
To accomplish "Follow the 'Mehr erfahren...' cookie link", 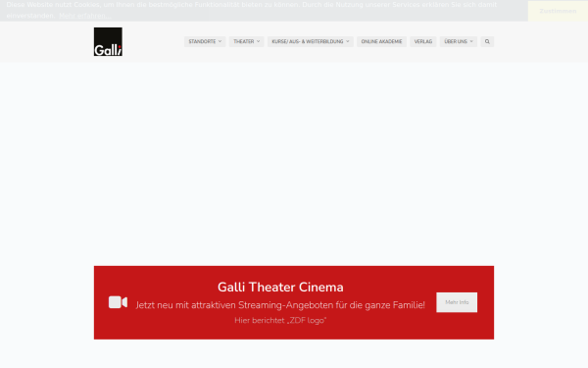I will [x=84, y=16].
